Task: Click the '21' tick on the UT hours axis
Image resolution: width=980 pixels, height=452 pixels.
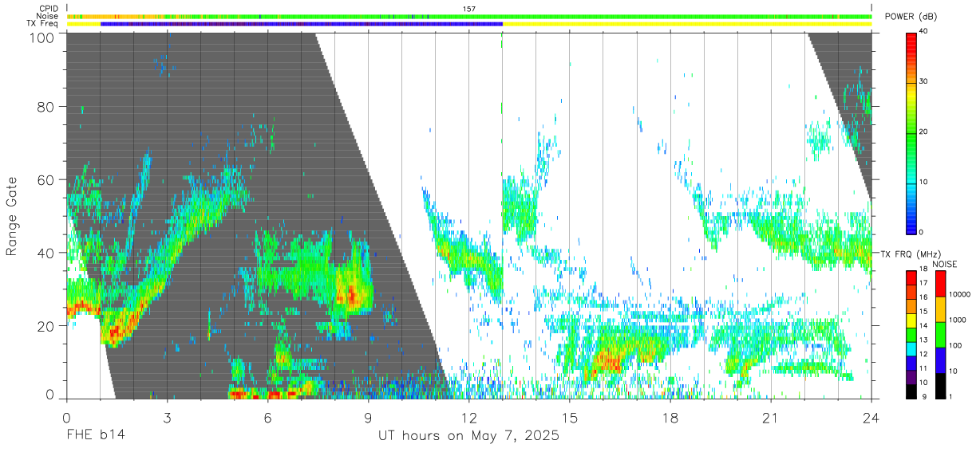Action: tap(771, 418)
